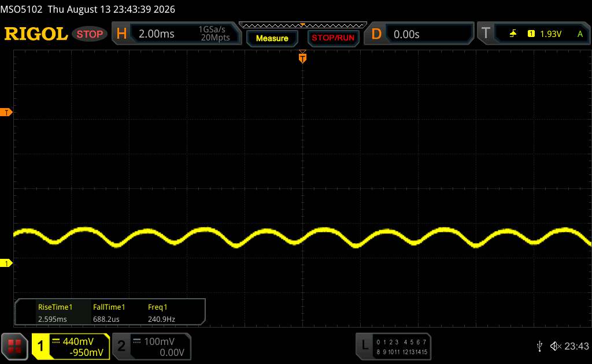592x364 pixels.
Task: Select the Freq1 240.9Hz measurement
Action: tap(161, 313)
